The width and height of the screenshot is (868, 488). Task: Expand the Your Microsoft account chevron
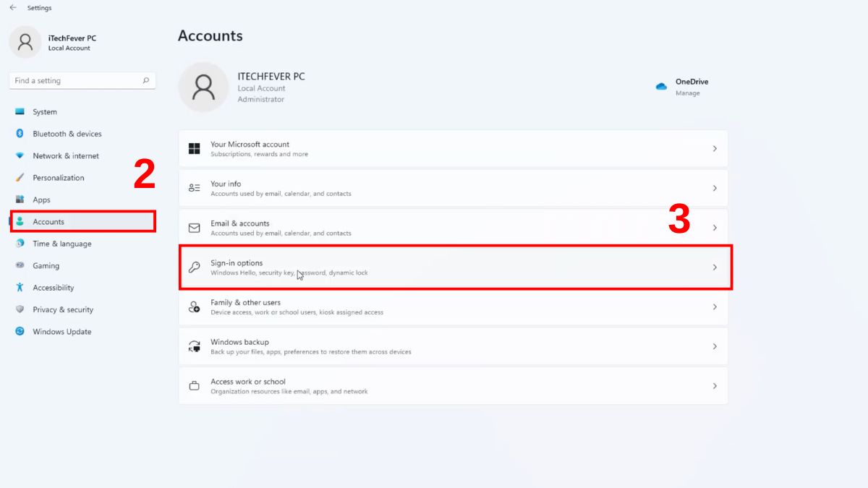(715, 149)
